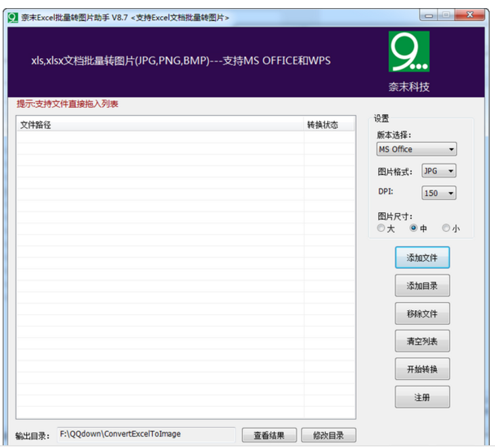Click the 输出目录 path field
This screenshot has width=495, height=448.
coord(146,434)
